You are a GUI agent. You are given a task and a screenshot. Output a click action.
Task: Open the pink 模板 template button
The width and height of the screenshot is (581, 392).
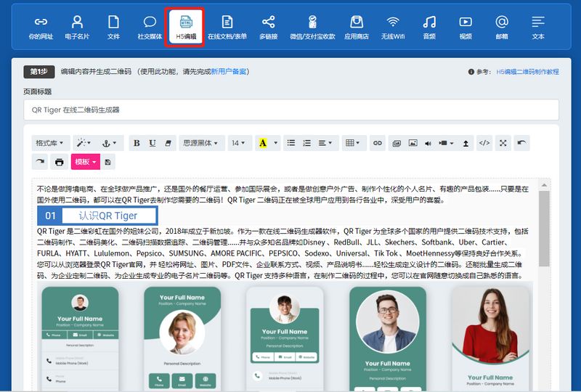tap(86, 162)
